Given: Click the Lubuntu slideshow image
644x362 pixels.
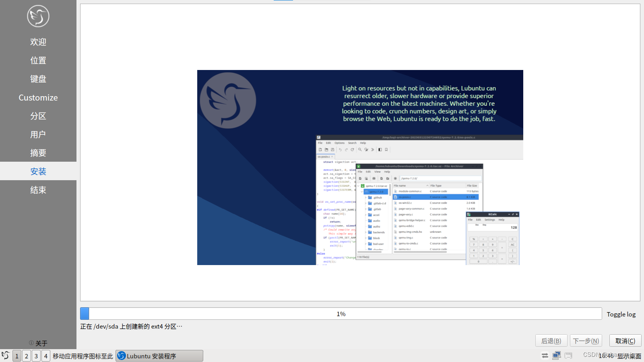Looking at the screenshot, I should (360, 167).
